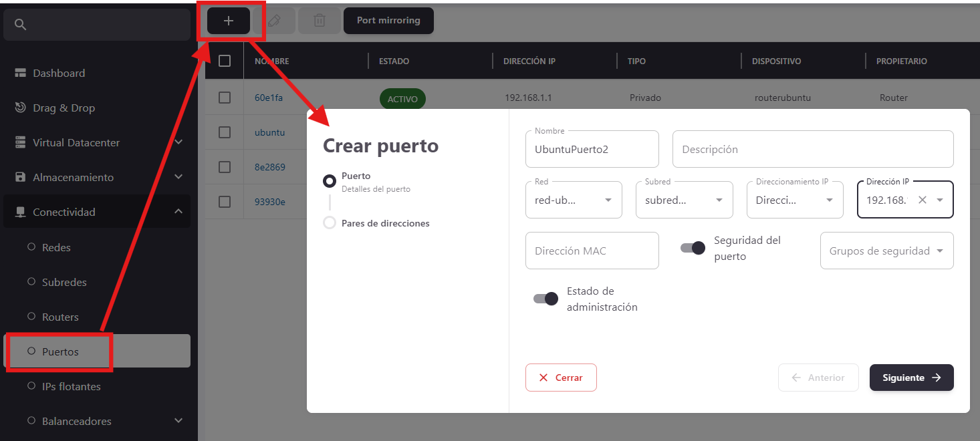Toggle the Estado de administración switch
This screenshot has width=980, height=441.
[545, 299]
